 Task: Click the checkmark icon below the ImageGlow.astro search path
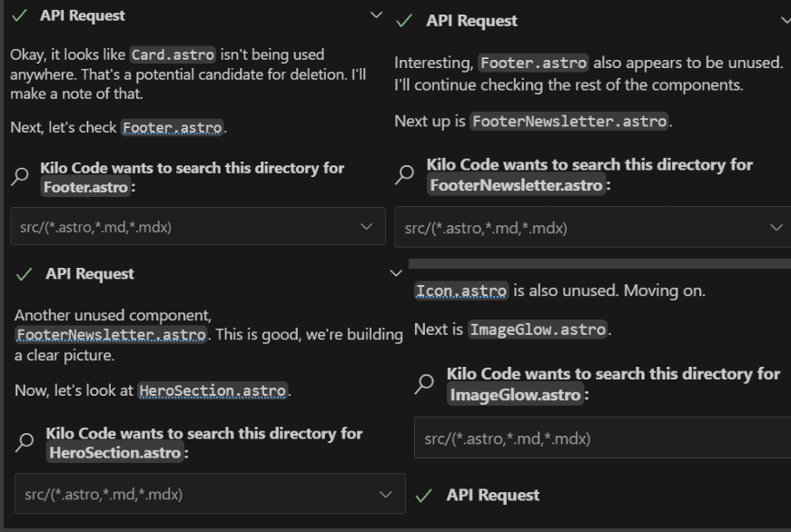[423, 496]
